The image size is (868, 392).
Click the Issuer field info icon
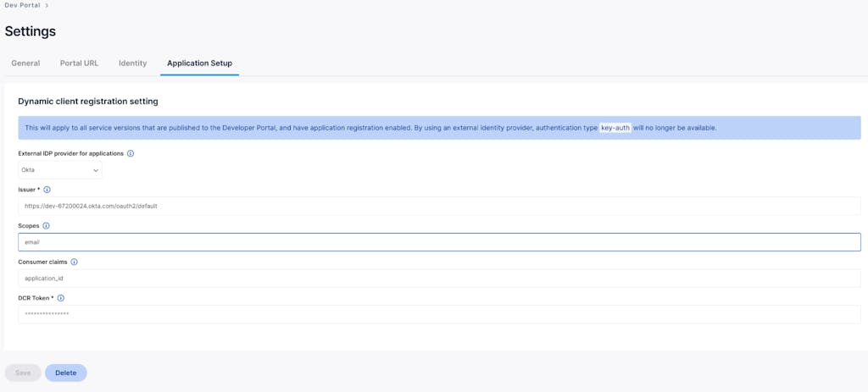pos(47,190)
